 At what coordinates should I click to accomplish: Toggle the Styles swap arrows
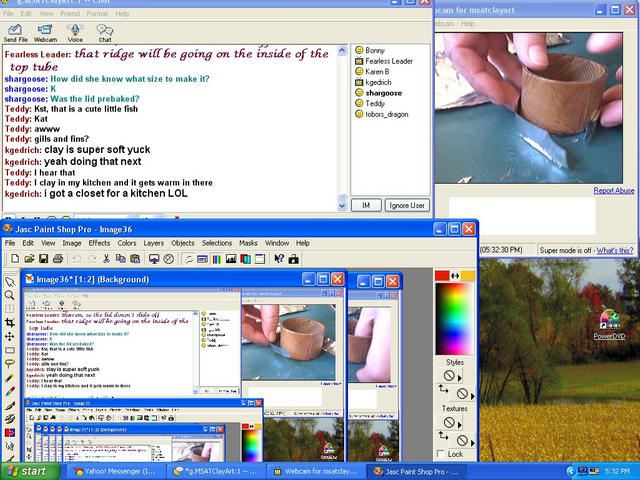443,389
